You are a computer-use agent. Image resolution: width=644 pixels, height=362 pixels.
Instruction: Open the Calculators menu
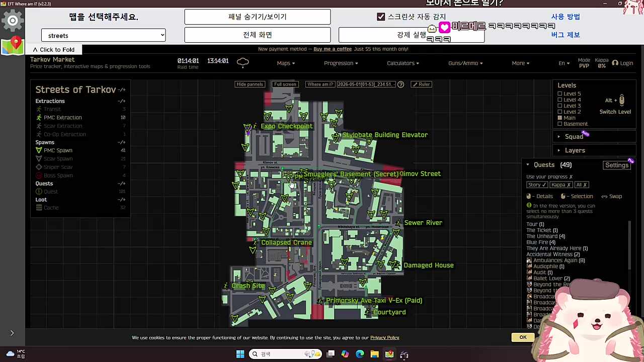tap(403, 63)
